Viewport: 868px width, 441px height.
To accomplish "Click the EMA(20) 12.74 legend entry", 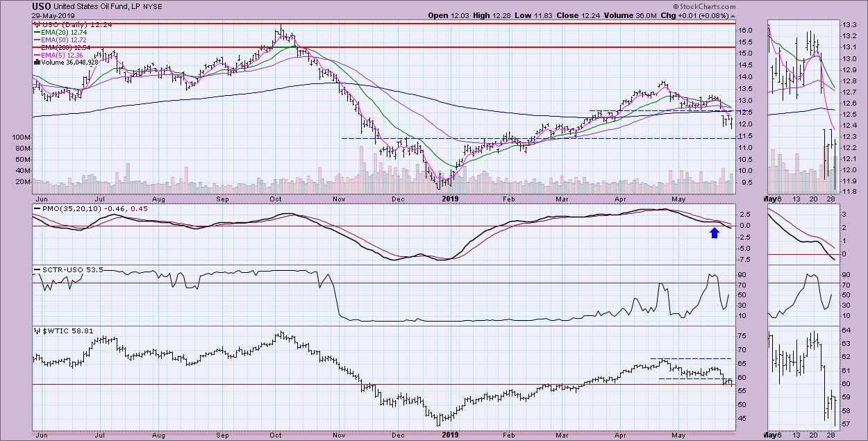I will click(60, 33).
